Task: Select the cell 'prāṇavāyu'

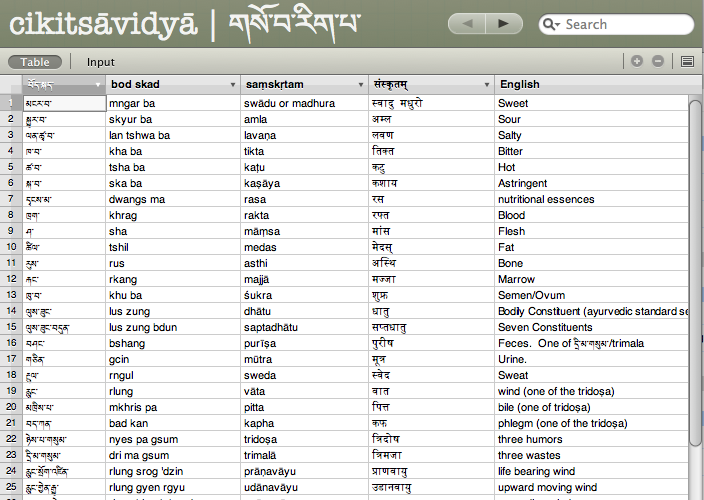Action: click(x=304, y=471)
